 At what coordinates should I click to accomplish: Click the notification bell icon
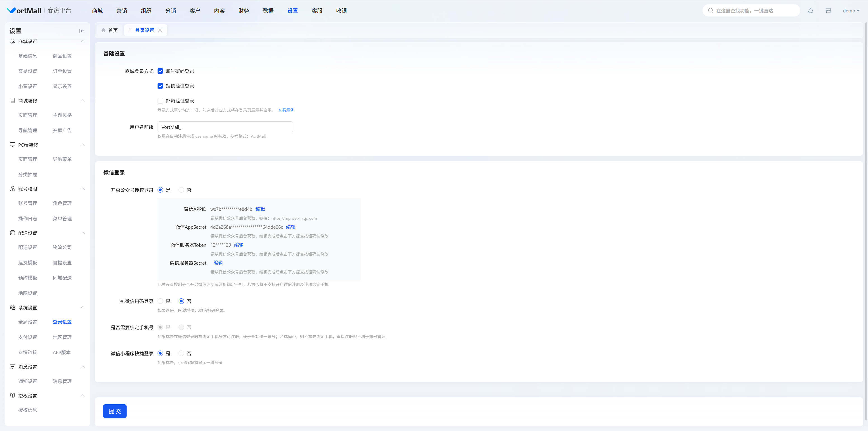[810, 11]
